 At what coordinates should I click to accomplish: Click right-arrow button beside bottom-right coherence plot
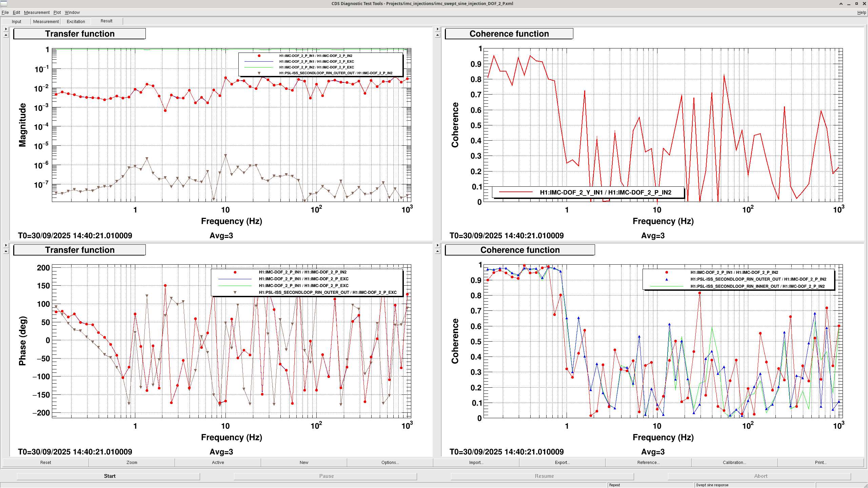click(437, 245)
